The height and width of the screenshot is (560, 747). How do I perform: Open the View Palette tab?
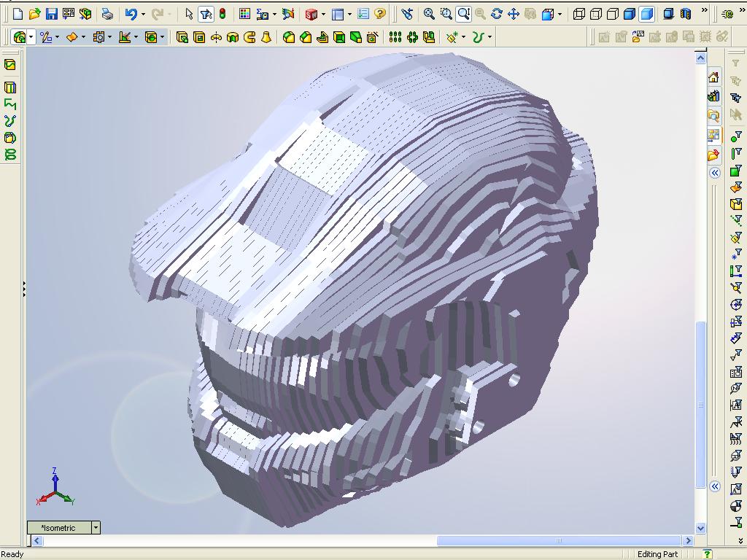pyautogui.click(x=713, y=135)
